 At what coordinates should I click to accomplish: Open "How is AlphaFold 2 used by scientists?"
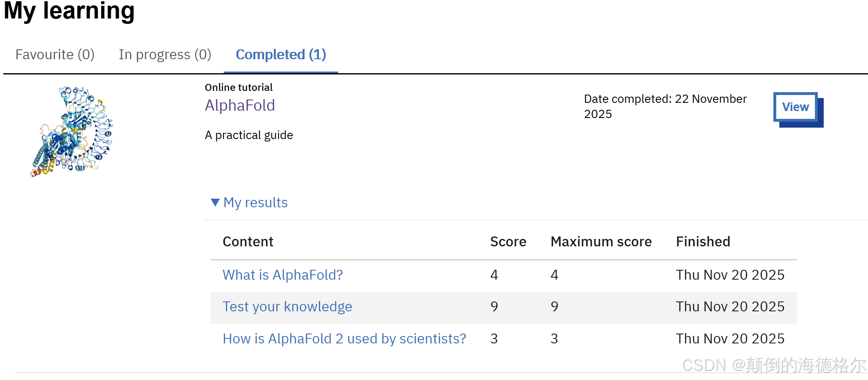point(344,338)
